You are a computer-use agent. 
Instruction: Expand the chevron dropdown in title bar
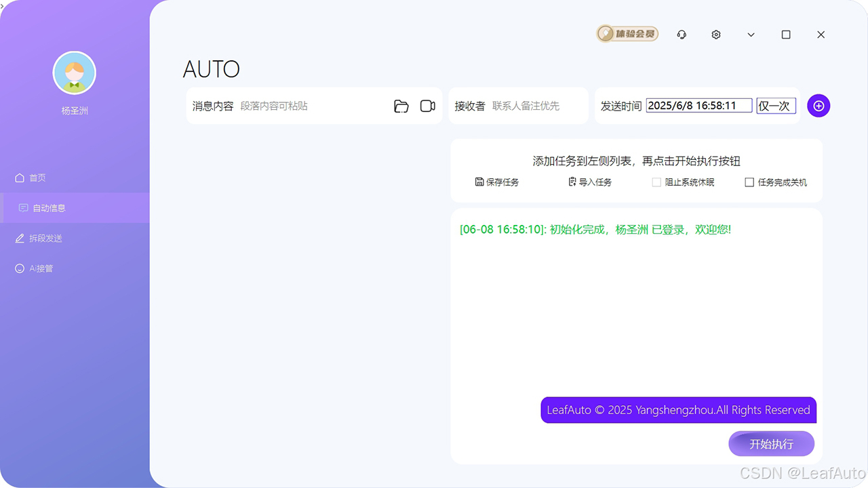pyautogui.click(x=751, y=34)
